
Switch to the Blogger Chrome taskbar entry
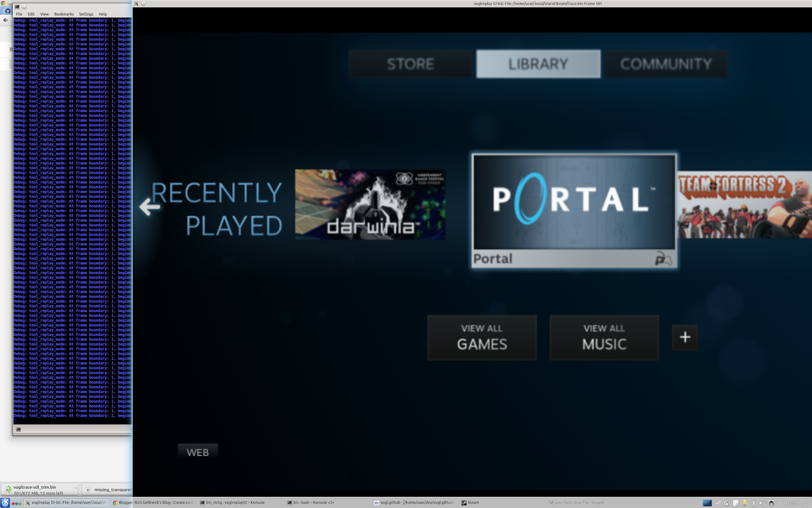pyautogui.click(x=153, y=502)
